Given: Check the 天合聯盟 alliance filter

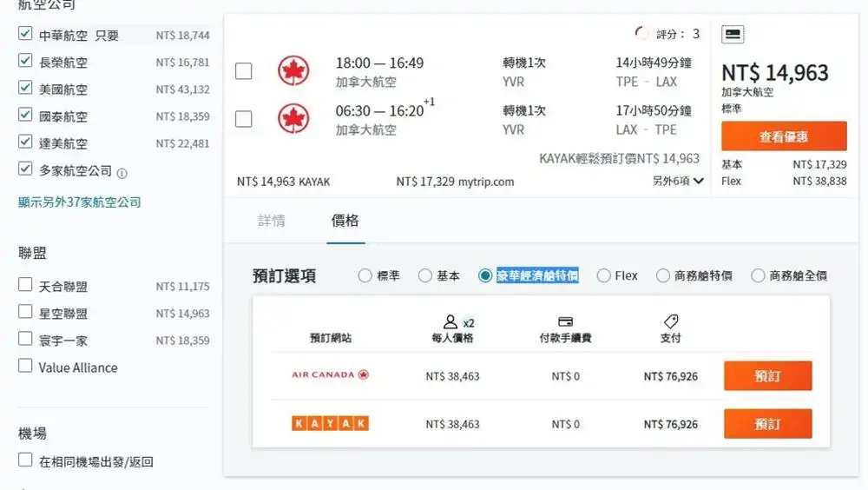Looking at the screenshot, I should click(25, 284).
